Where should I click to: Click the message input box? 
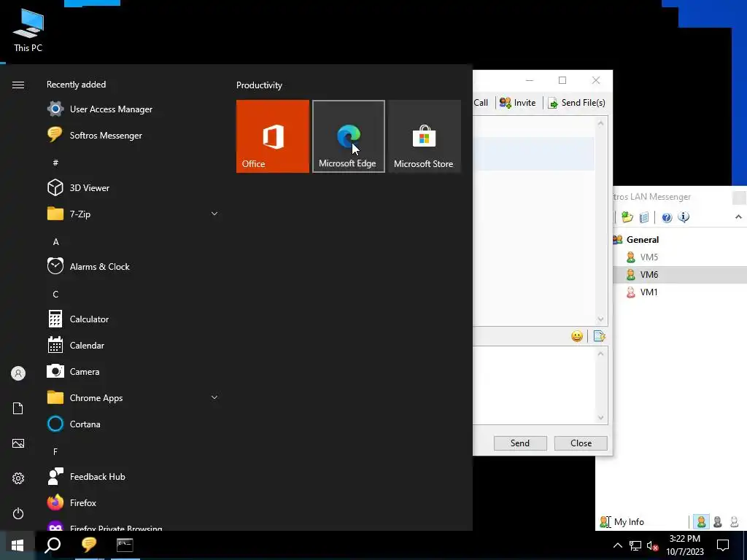pos(533,385)
